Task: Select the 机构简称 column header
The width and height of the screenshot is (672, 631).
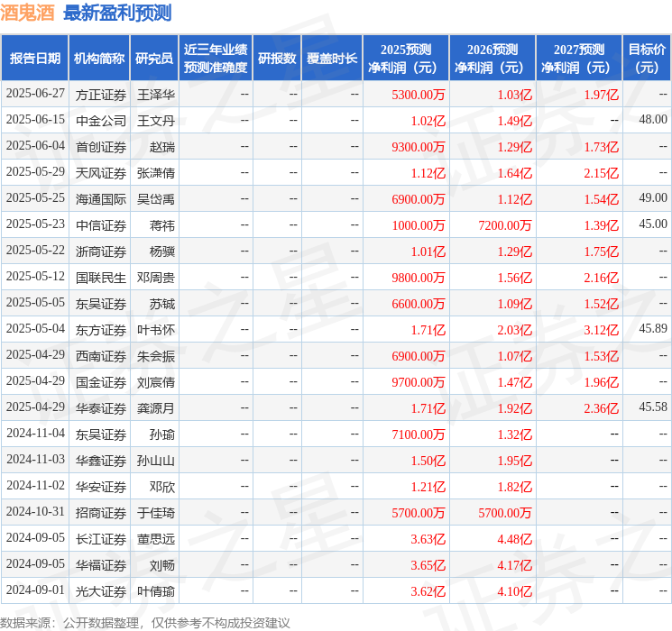Action: 99,59
